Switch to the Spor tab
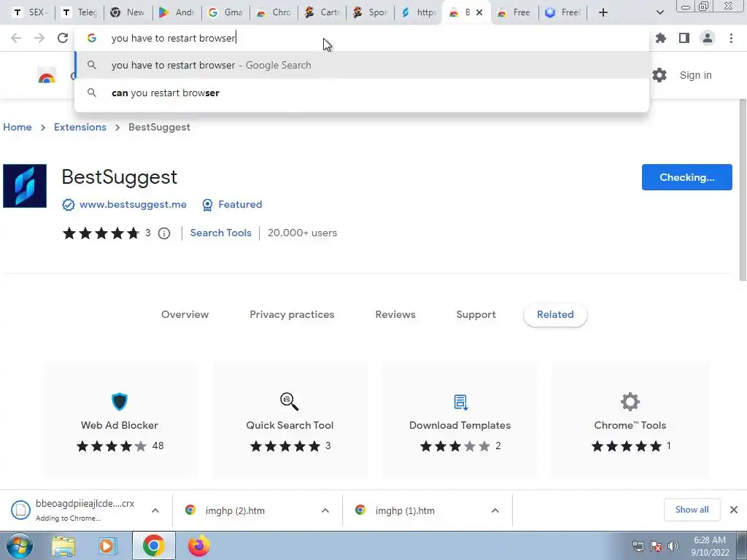Image resolution: width=747 pixels, height=560 pixels. click(x=371, y=12)
